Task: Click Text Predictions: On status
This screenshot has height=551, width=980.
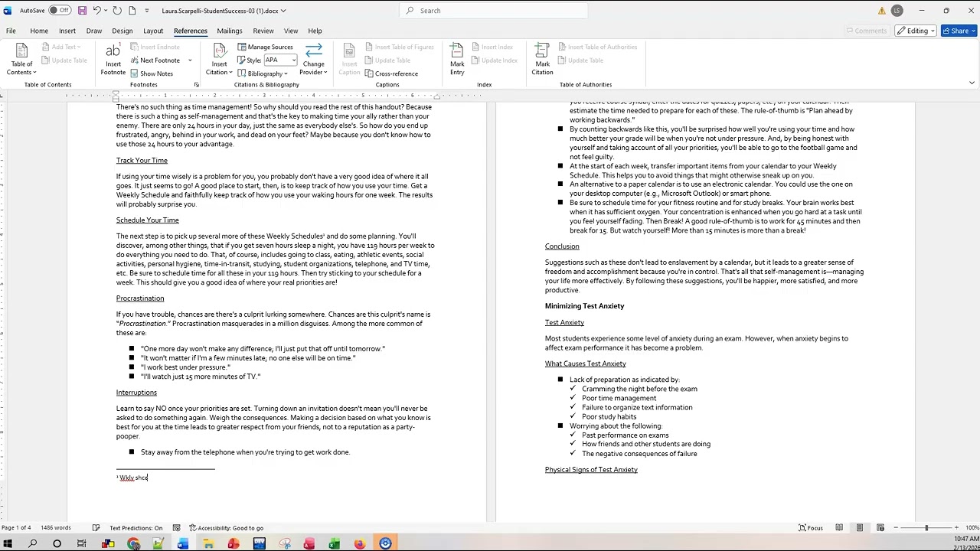Action: click(136, 528)
